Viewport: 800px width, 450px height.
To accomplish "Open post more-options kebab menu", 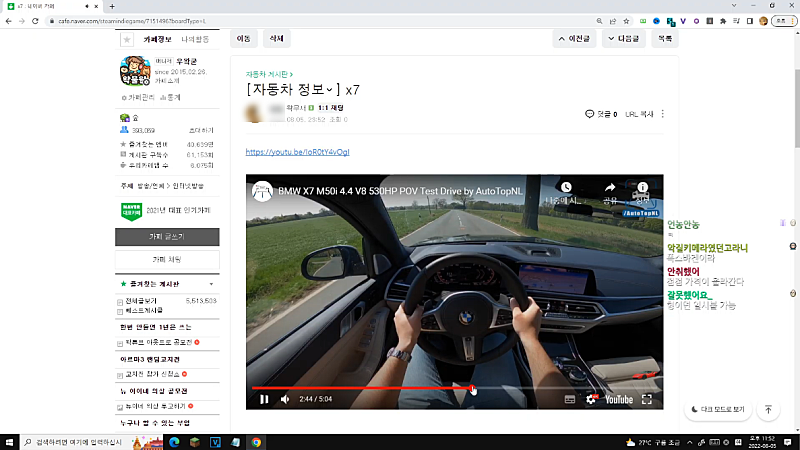I will tap(663, 114).
